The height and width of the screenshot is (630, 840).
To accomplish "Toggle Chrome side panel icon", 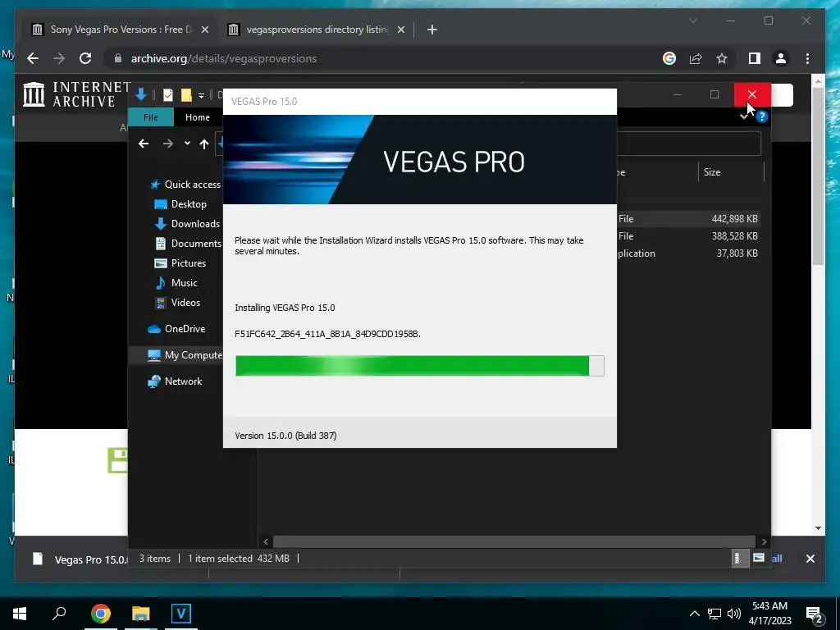I will [x=755, y=58].
